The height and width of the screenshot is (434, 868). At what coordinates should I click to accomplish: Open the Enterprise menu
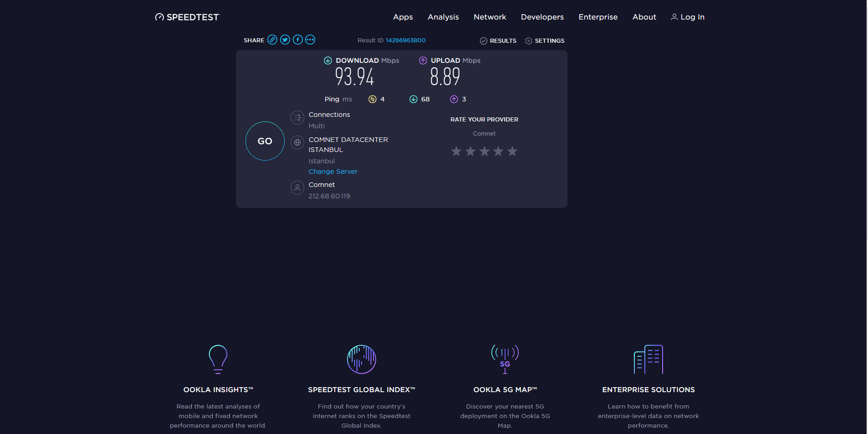(598, 17)
